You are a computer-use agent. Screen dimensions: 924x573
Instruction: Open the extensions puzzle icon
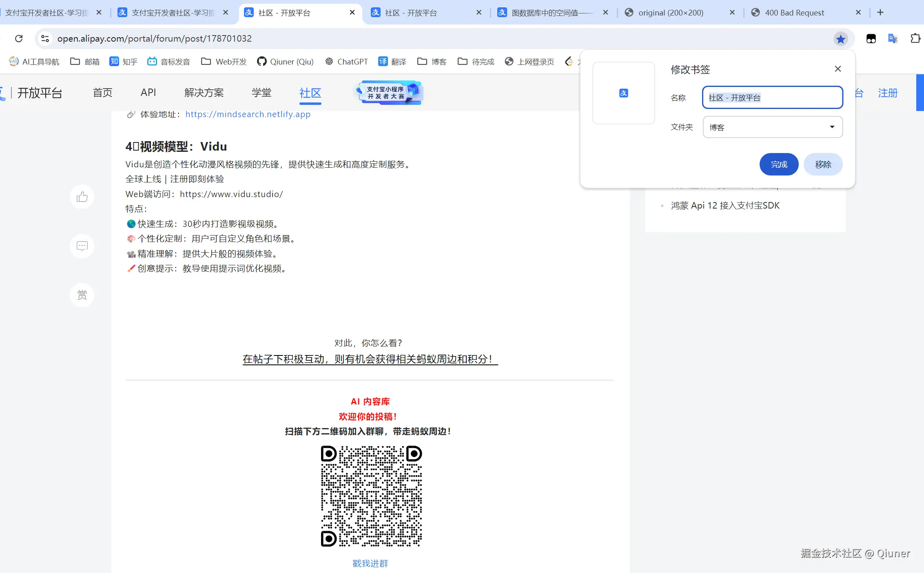(x=915, y=39)
